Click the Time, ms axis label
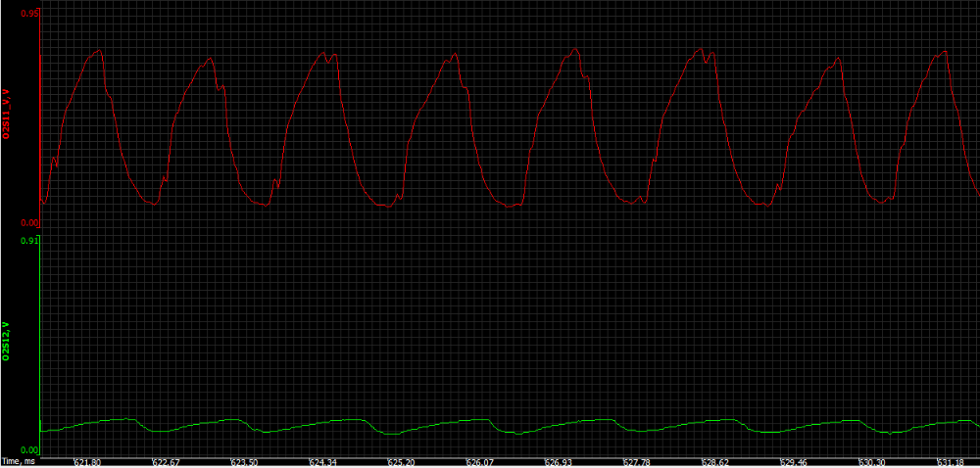The image size is (980, 468). [x=20, y=460]
